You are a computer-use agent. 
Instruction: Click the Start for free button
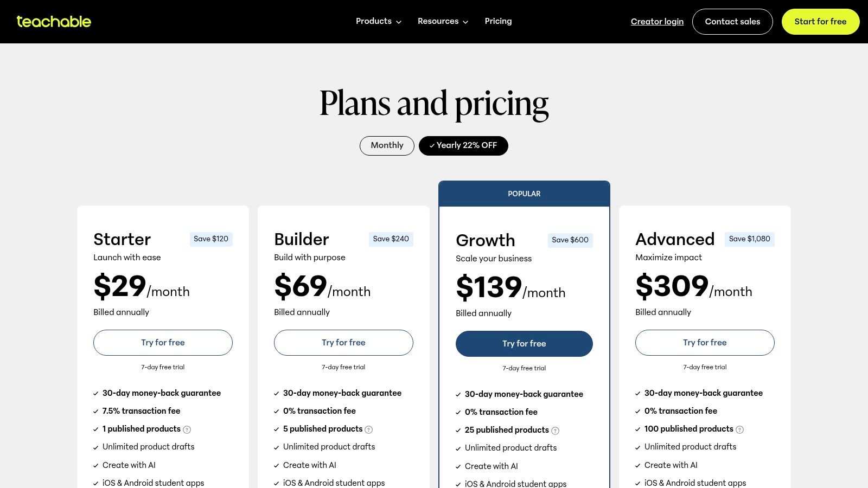pos(820,22)
